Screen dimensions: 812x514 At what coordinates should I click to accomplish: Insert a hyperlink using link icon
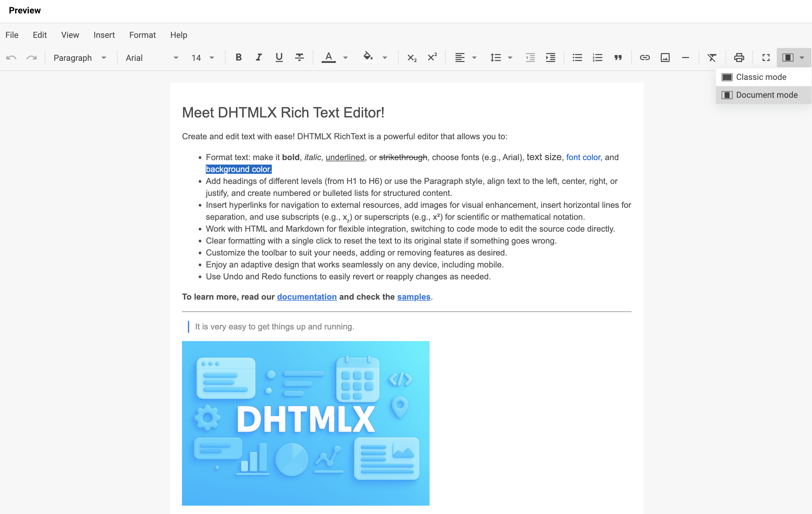645,58
